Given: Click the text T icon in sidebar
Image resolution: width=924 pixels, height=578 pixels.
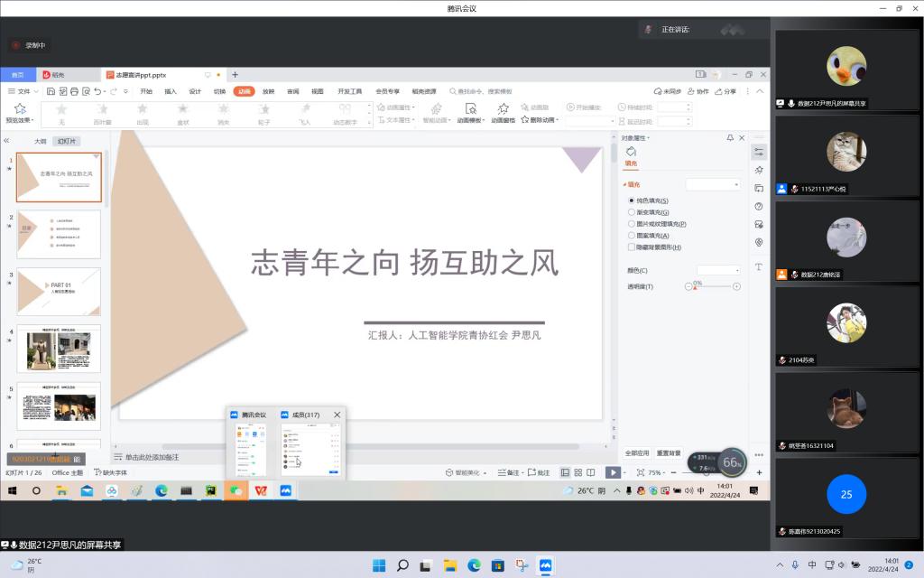Looking at the screenshot, I should [x=759, y=267].
